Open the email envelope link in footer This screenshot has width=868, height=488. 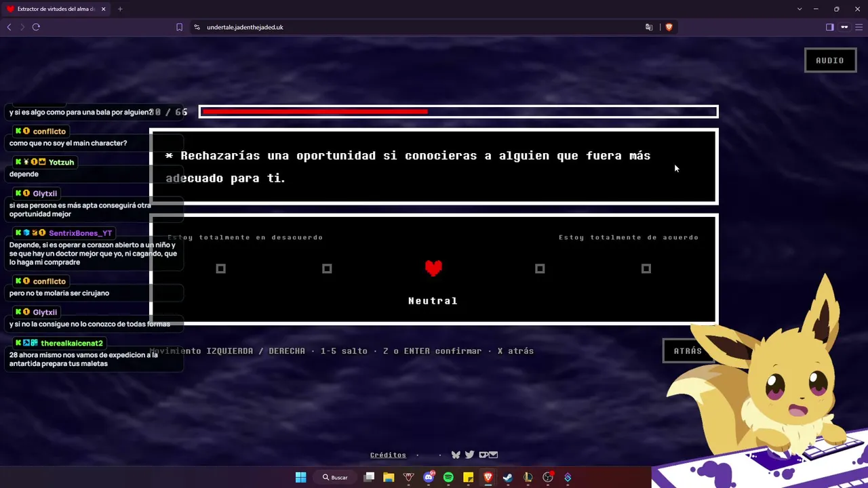click(x=493, y=455)
